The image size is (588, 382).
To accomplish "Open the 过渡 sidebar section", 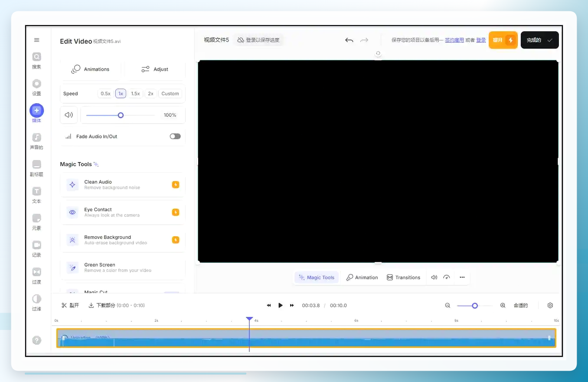I will pyautogui.click(x=36, y=275).
